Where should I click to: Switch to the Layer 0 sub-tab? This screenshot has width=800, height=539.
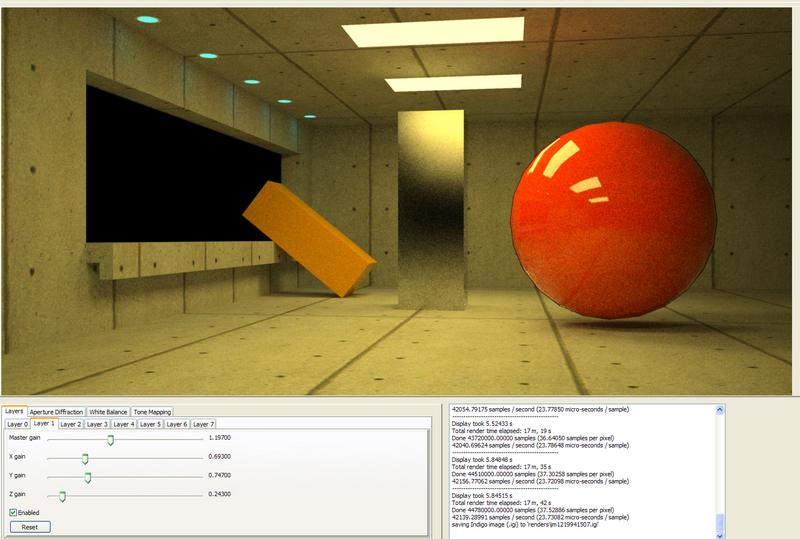pyautogui.click(x=17, y=424)
